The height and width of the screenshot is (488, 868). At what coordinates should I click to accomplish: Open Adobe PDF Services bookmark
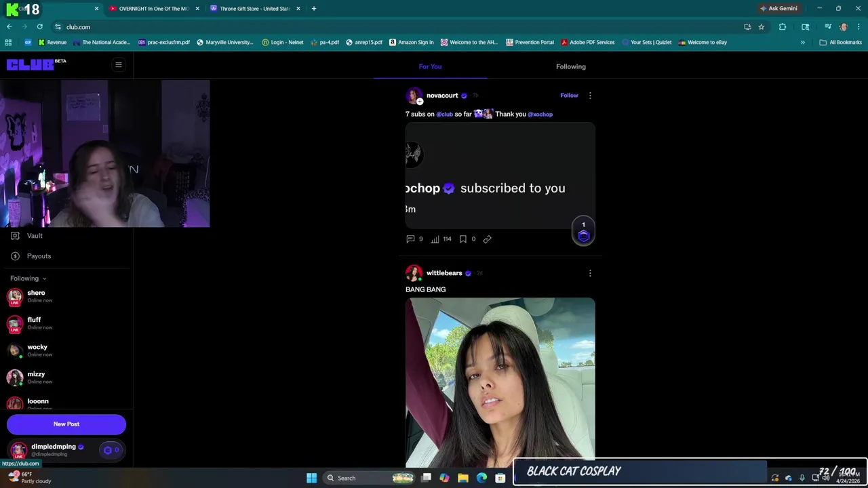tap(587, 42)
